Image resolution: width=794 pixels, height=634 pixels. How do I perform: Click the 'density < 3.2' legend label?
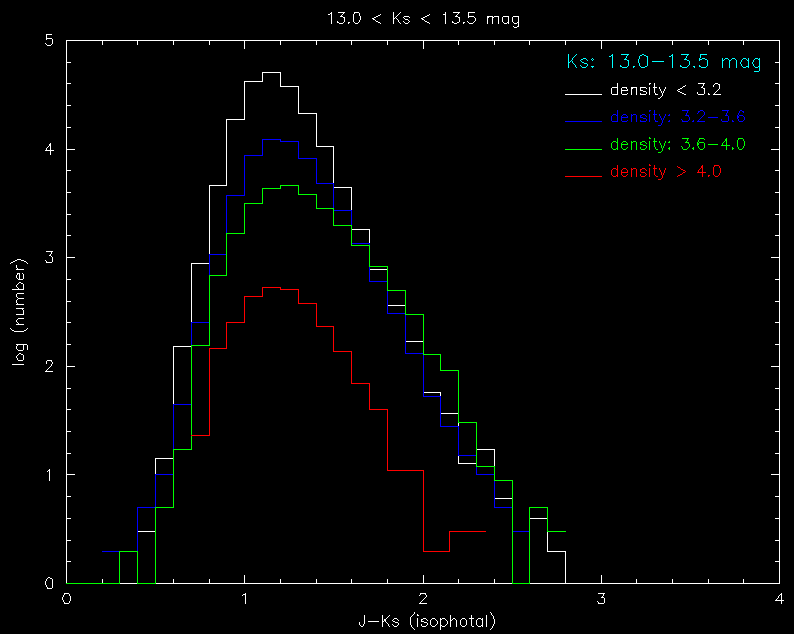click(665, 91)
